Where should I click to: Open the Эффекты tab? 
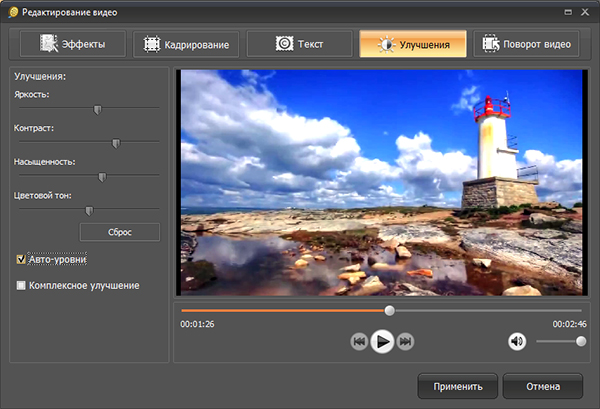(x=73, y=44)
